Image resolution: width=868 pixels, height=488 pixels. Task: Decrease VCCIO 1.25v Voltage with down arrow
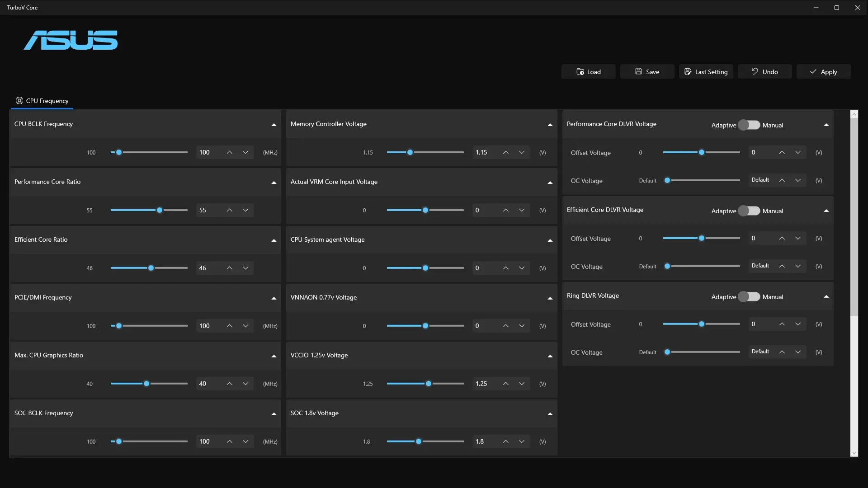522,384
